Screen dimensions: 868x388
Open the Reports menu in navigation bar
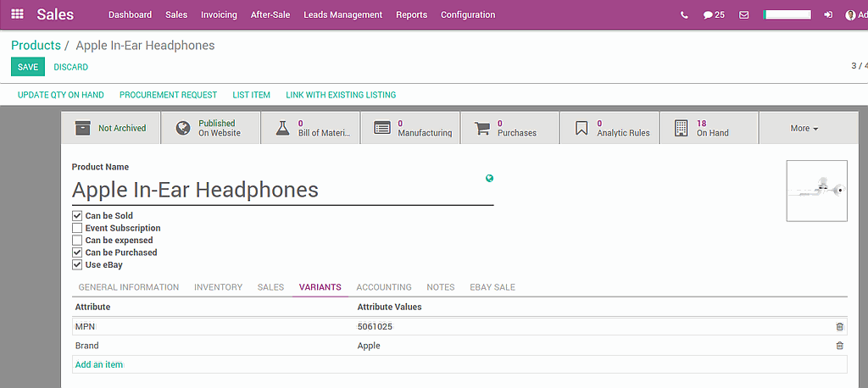[411, 14]
